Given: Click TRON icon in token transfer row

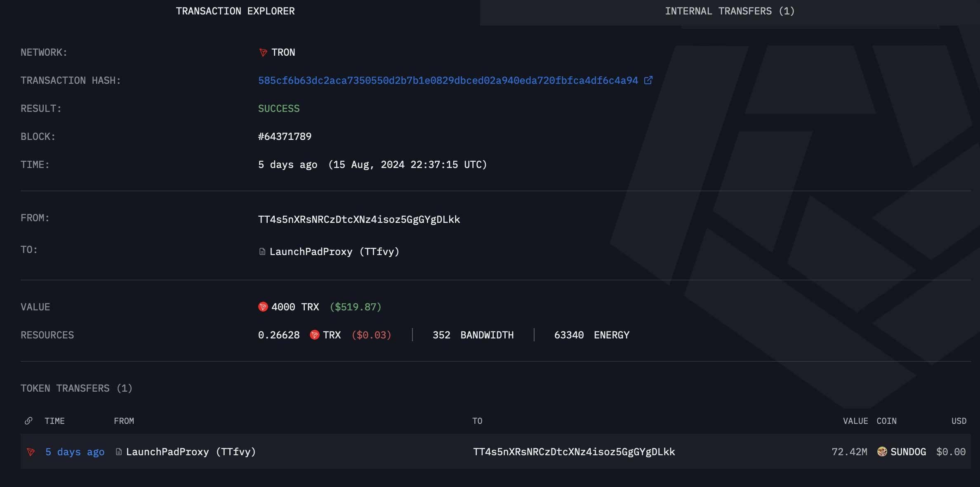Looking at the screenshot, I should tap(31, 452).
